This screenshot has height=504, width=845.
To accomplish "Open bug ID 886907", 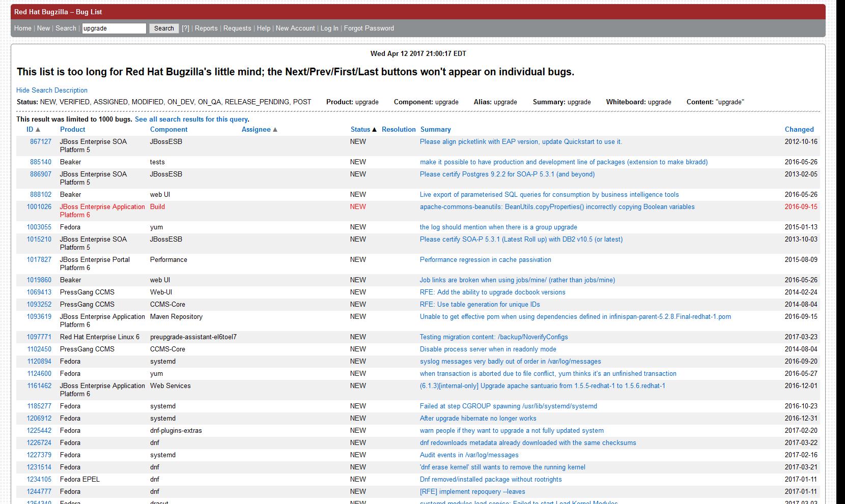I will [41, 174].
